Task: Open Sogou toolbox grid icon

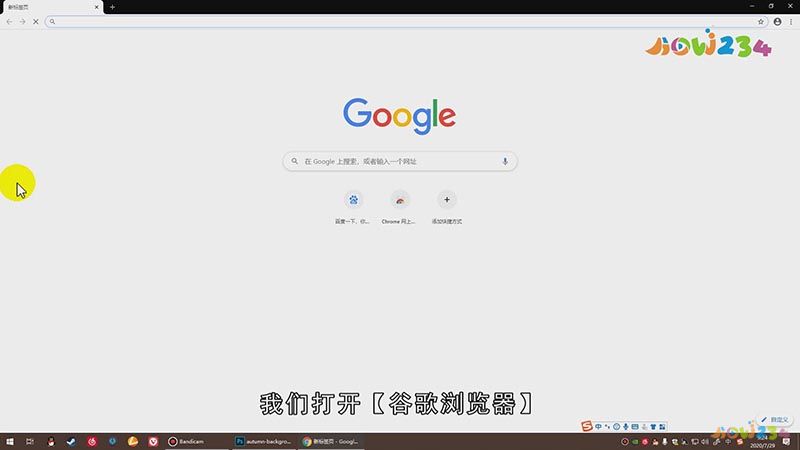Action: [x=662, y=427]
